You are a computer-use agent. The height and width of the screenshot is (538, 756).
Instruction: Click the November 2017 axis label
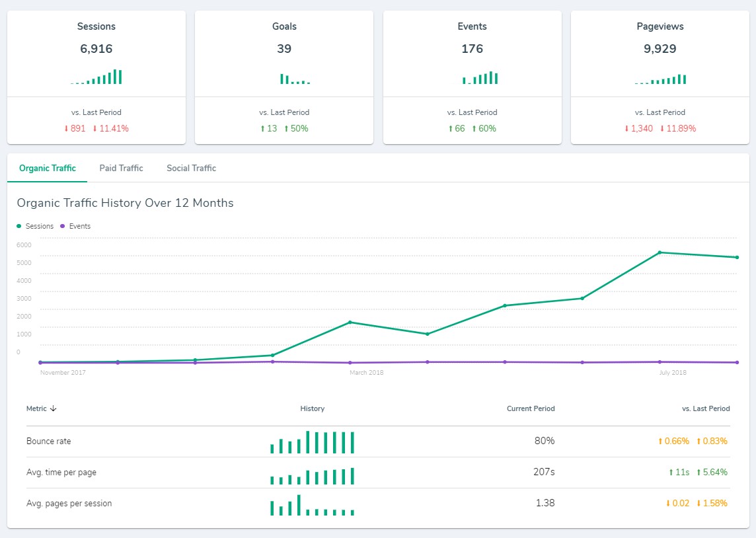click(63, 373)
